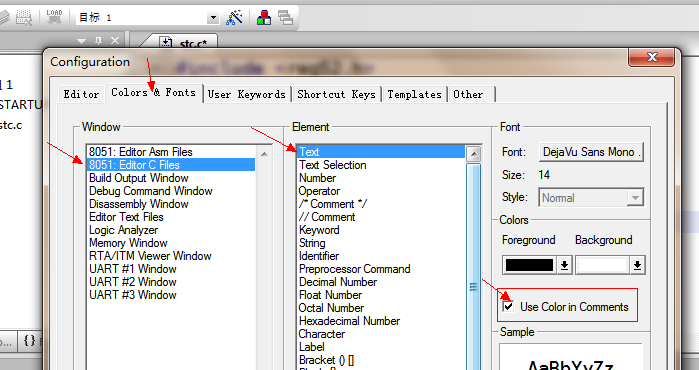The image size is (699, 370).
Task: Select Debug Command Window entry
Action: click(x=171, y=191)
